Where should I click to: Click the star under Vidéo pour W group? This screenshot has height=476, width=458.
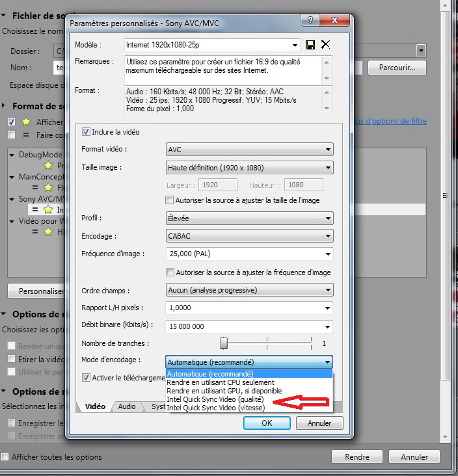click(x=48, y=232)
